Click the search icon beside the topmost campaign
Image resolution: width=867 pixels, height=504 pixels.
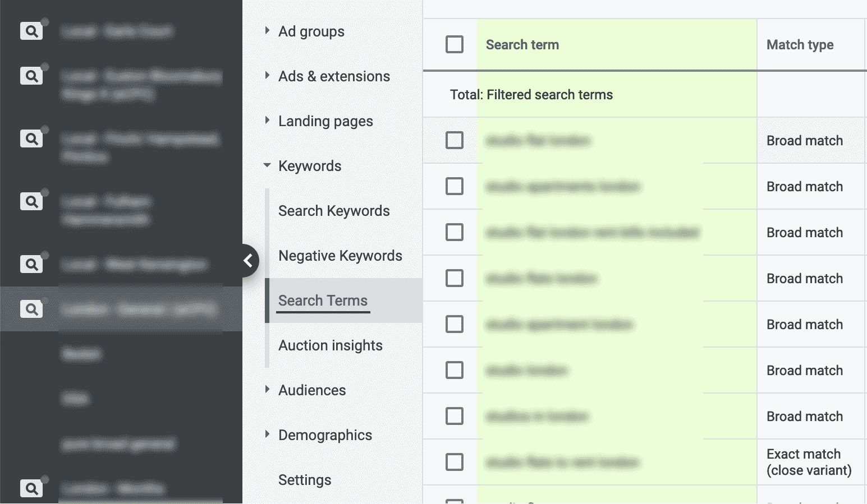coord(31,30)
